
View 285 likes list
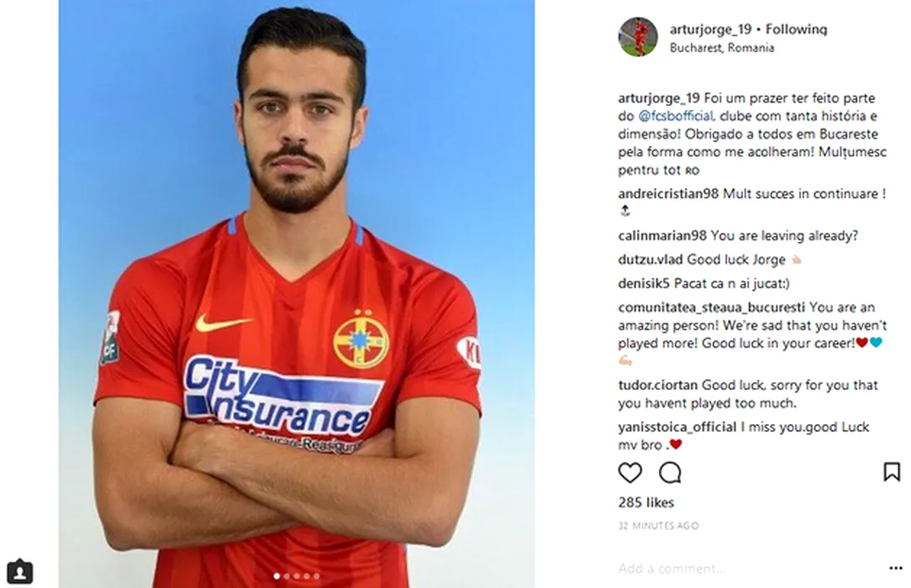[646, 502]
